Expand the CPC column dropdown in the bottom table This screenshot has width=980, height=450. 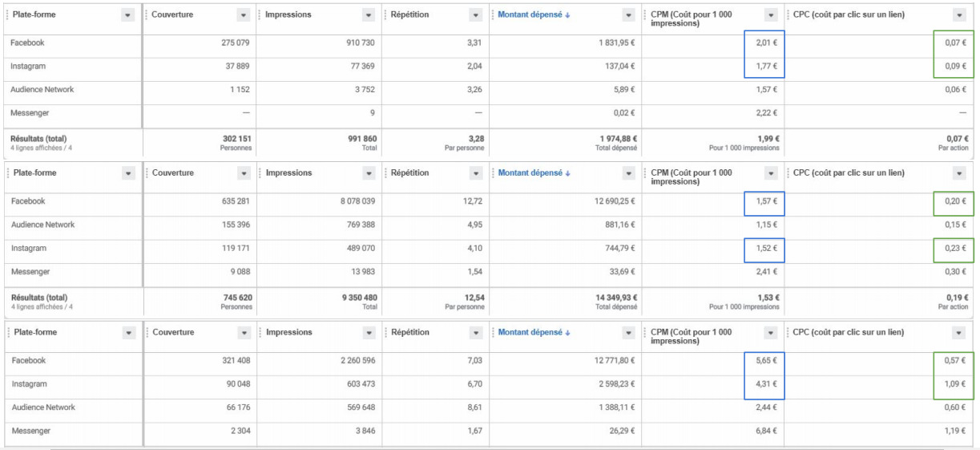(x=959, y=333)
